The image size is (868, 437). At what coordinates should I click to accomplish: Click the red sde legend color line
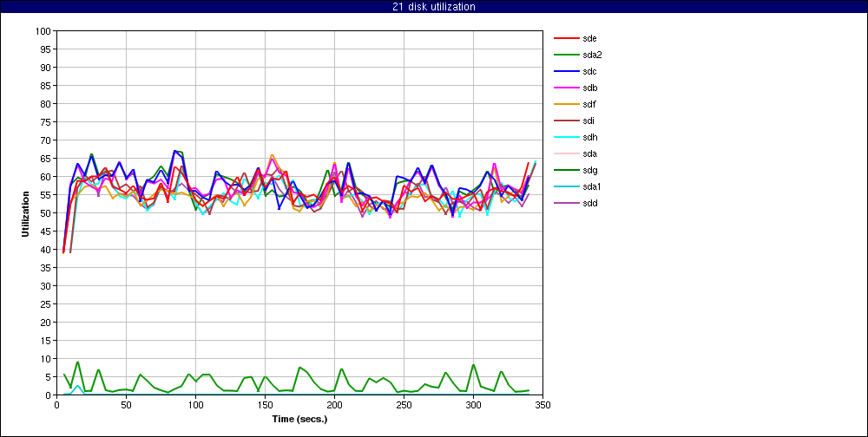pyautogui.click(x=566, y=38)
